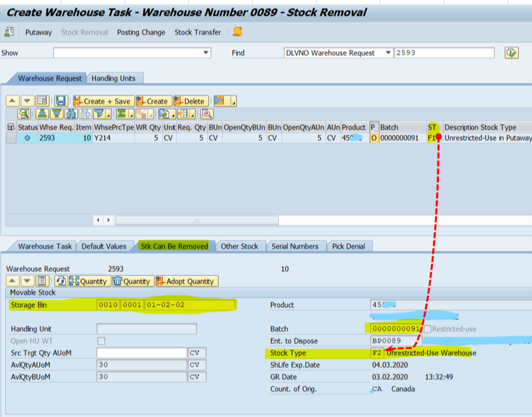Image resolution: width=532 pixels, height=417 pixels.
Task: Click the select-all icon at grid header corner
Action: coord(11,127)
